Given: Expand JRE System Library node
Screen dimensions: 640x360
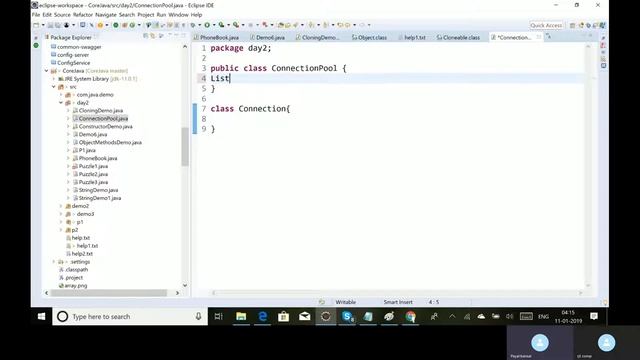Looking at the screenshot, I should (54, 79).
